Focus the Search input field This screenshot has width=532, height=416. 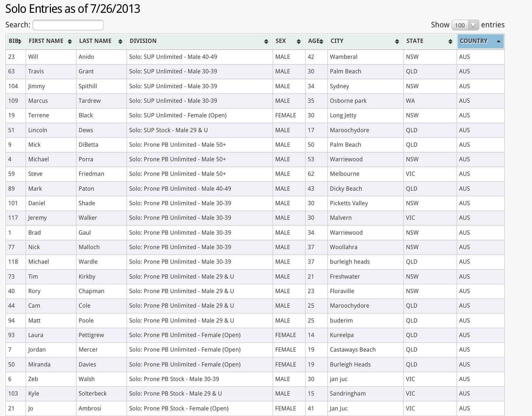68,25
